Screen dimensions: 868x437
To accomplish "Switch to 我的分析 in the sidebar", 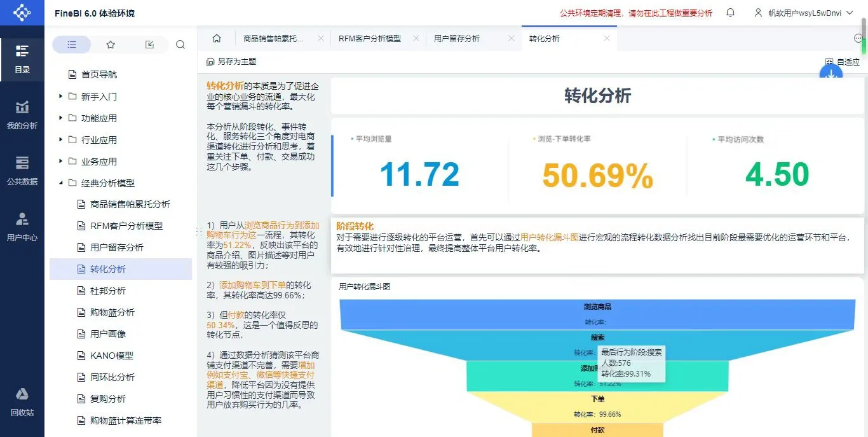I will (x=22, y=114).
